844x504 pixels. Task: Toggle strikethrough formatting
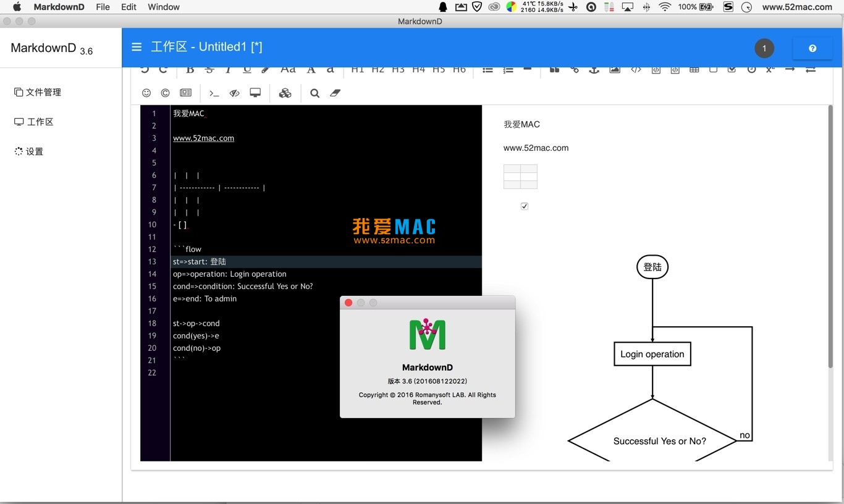pyautogui.click(x=209, y=69)
